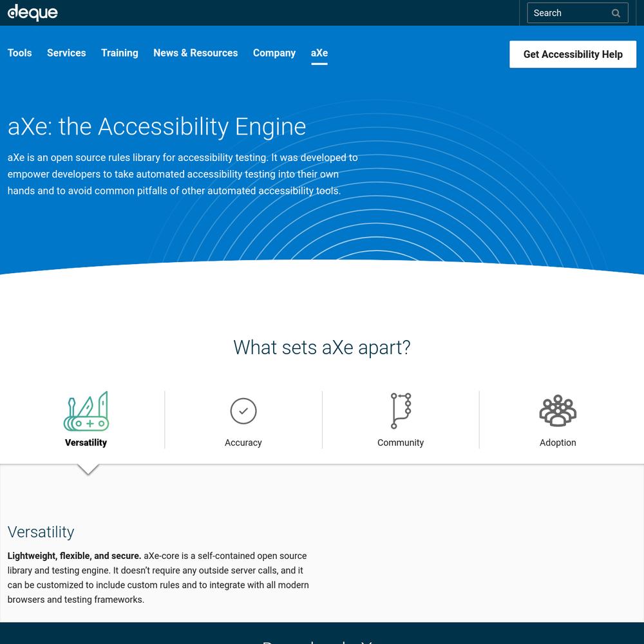Click the Deque logo
This screenshot has height=644, width=644.
tap(33, 13)
